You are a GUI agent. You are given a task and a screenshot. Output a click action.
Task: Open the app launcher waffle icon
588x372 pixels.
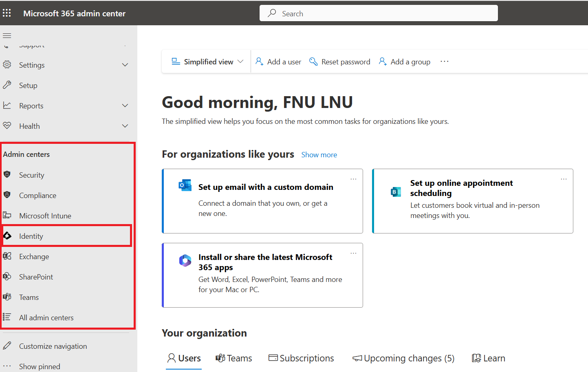coord(7,13)
